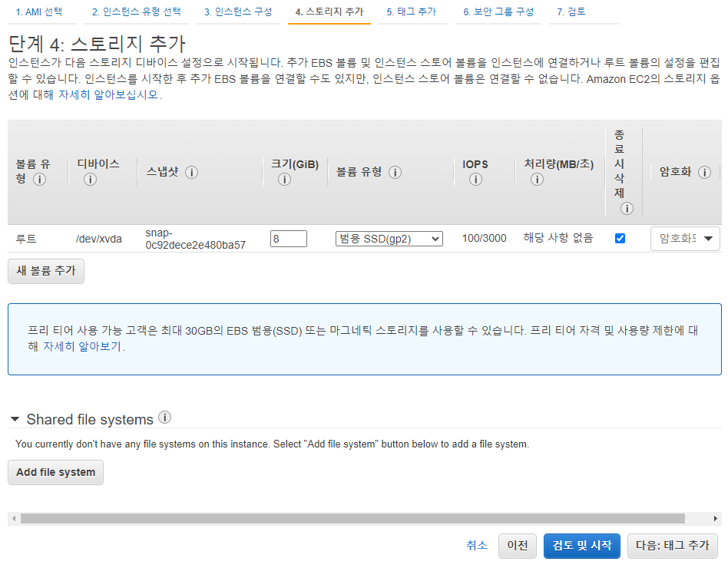
Task: Click info icon next to 암호화 header
Action: click(704, 172)
